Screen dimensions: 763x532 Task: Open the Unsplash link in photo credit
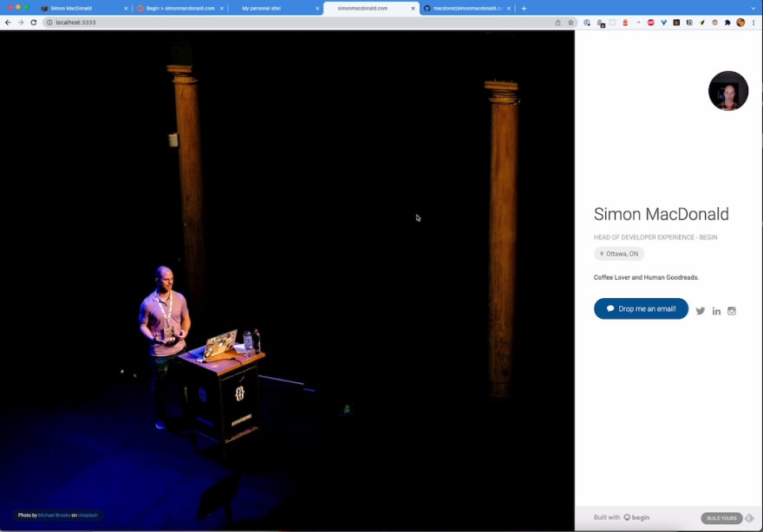88,515
